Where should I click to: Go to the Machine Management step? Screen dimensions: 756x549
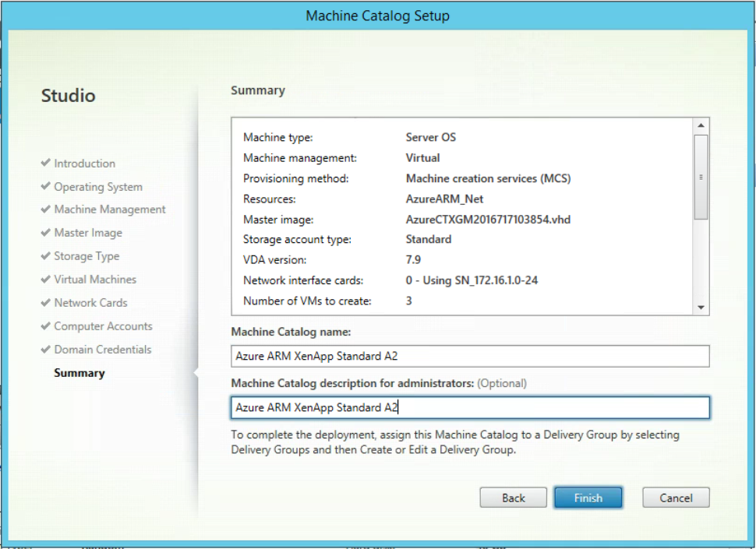109,209
